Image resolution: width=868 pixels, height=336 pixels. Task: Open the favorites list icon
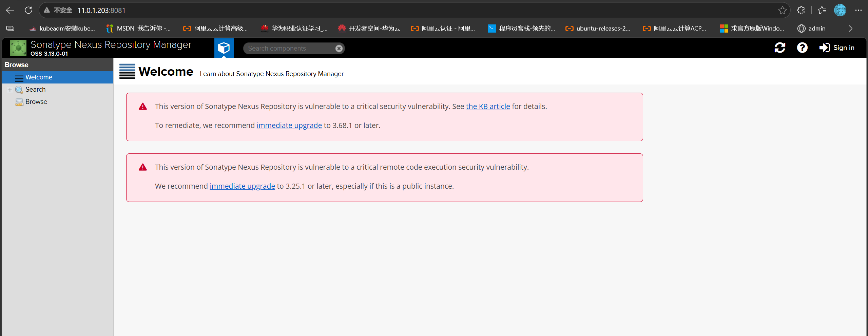click(822, 10)
